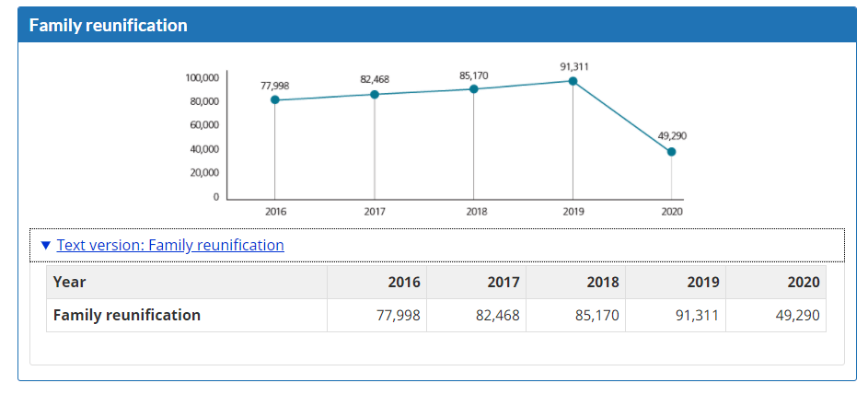Select the 49,290 table cell
This screenshot has width=868, height=394.
(x=797, y=315)
